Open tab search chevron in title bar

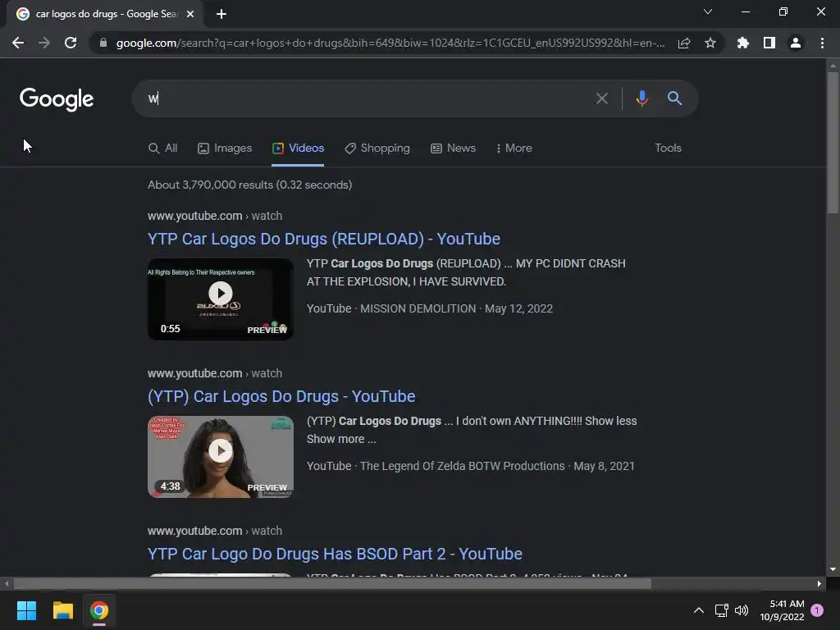tap(708, 11)
